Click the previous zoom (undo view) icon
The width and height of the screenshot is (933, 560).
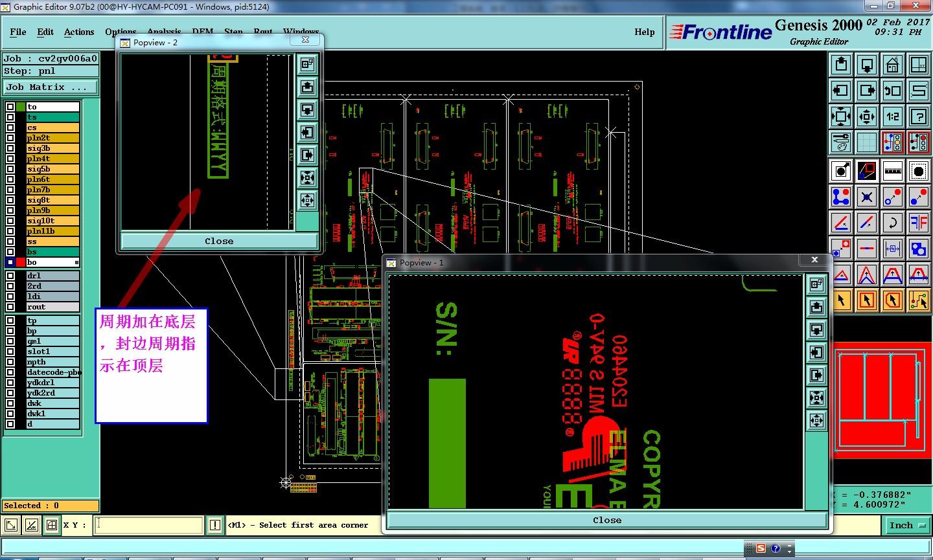pos(893,91)
